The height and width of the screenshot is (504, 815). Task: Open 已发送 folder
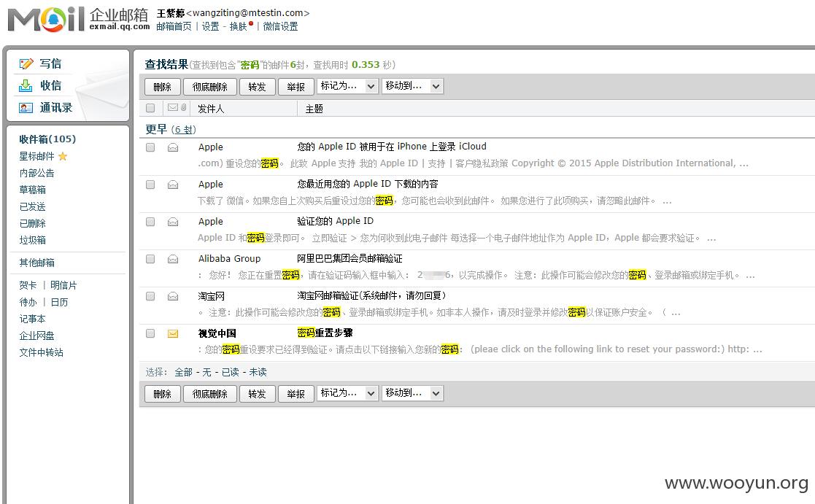coord(32,206)
